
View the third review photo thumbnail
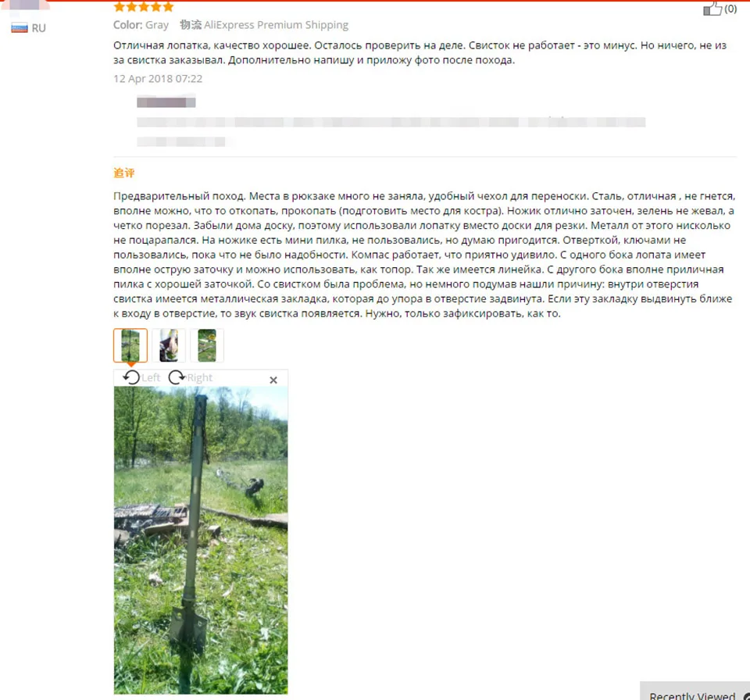coord(207,345)
